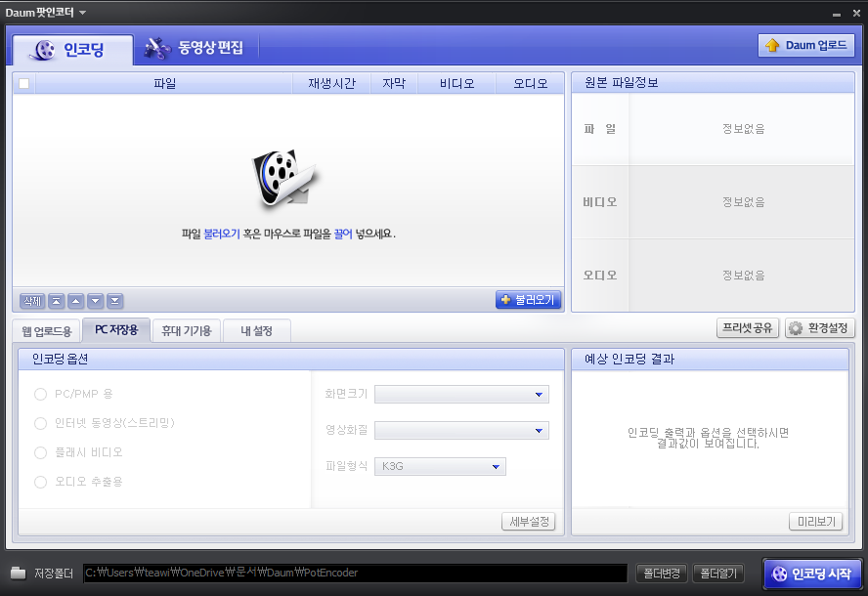
Task: Open the 파일형식 K3G dropdown
Action: click(440, 466)
